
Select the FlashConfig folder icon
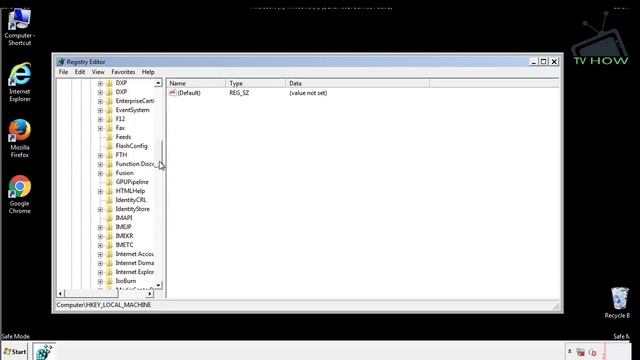pyautogui.click(x=109, y=146)
